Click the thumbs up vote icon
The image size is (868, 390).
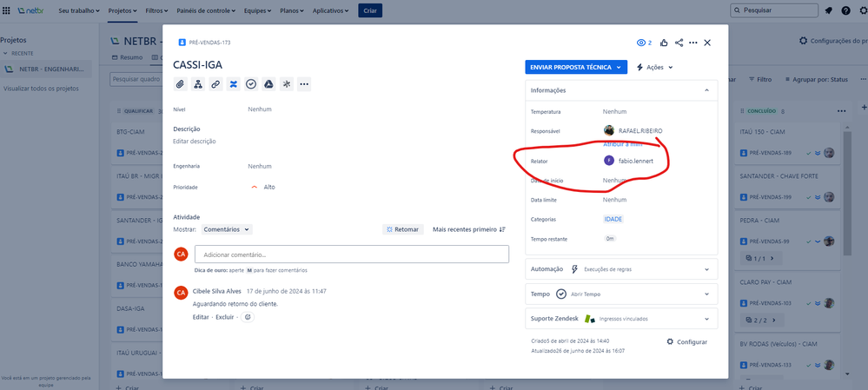tap(664, 43)
